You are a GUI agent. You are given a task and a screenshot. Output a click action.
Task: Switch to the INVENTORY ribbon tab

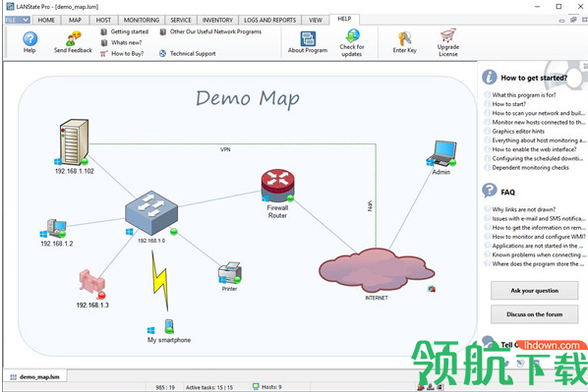(217, 21)
